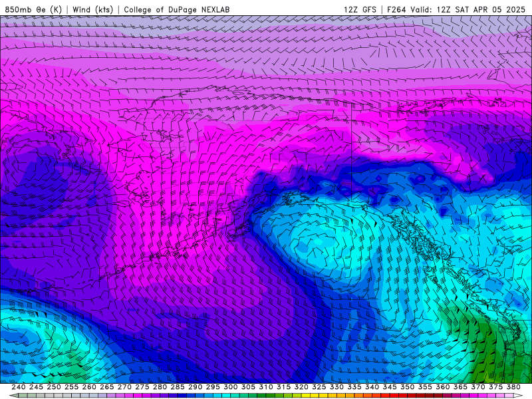Select the 310 colorbar label
532x399 pixels.
(x=265, y=387)
